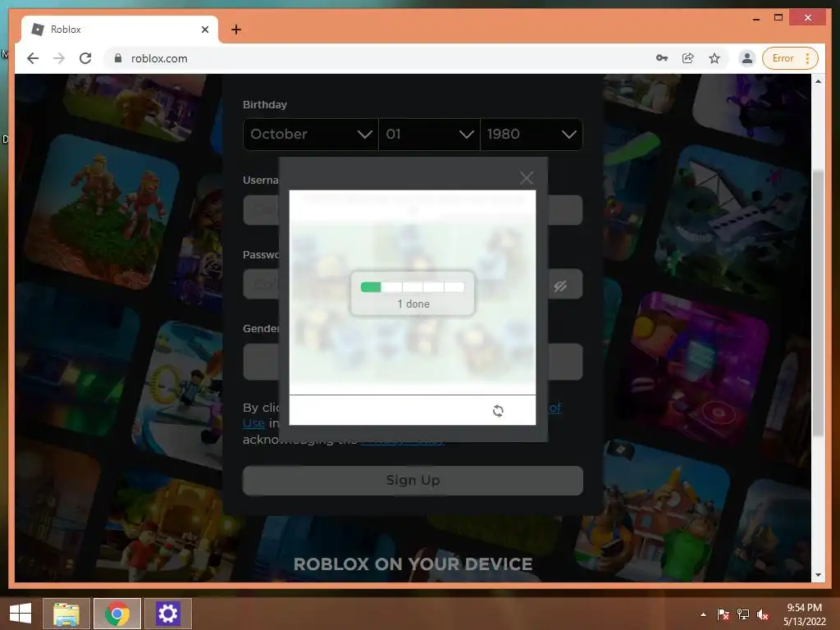Open Action Center flag icon

[x=724, y=614]
